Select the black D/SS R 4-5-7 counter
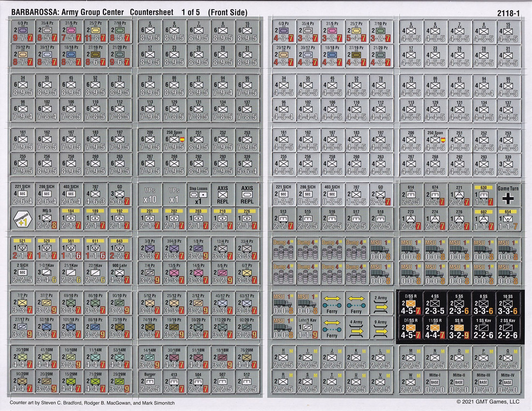This screenshot has height=411, width=532. coord(411,304)
